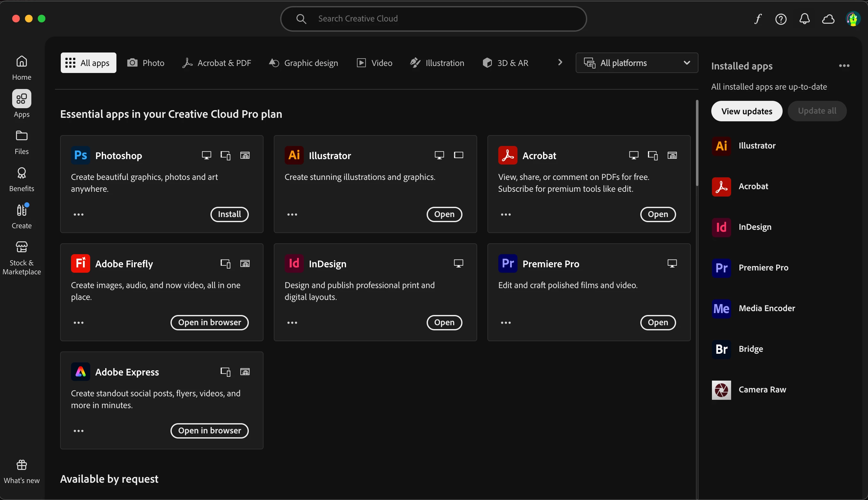The width and height of the screenshot is (868, 500).
Task: Open the fonts icon in top bar
Action: tap(758, 19)
